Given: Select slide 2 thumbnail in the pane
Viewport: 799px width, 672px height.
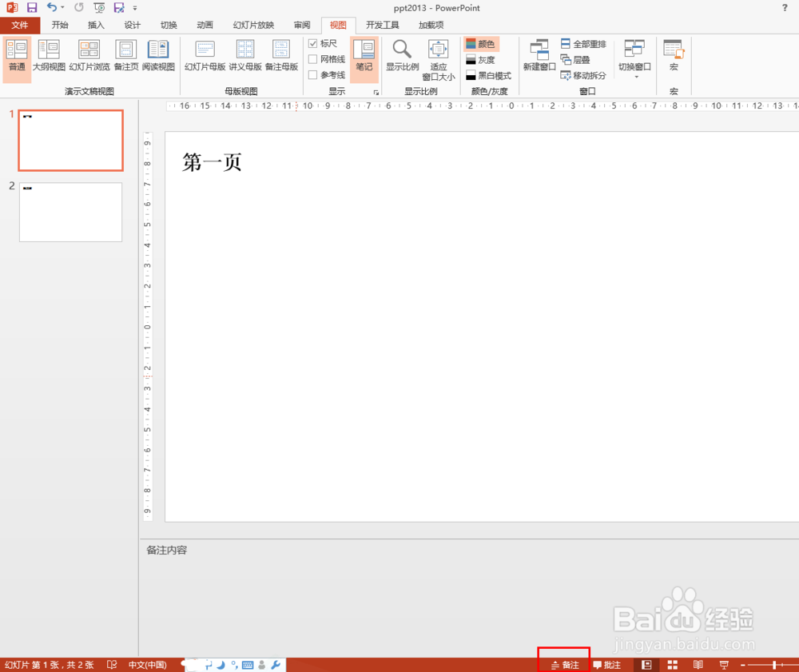Looking at the screenshot, I should coord(70,212).
